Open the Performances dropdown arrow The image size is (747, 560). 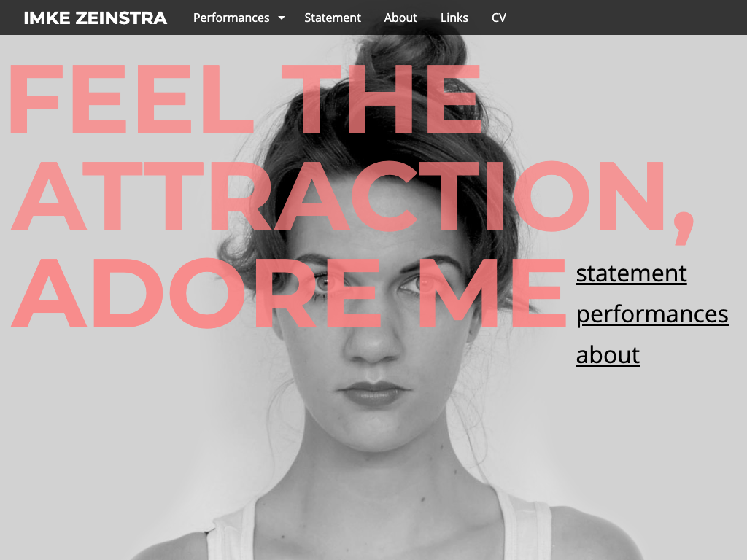(282, 18)
